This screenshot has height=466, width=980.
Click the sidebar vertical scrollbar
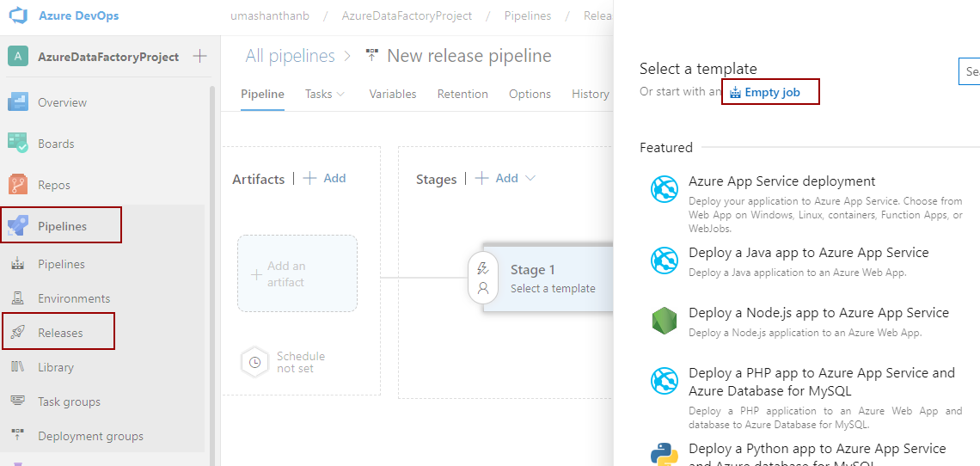(211, 275)
